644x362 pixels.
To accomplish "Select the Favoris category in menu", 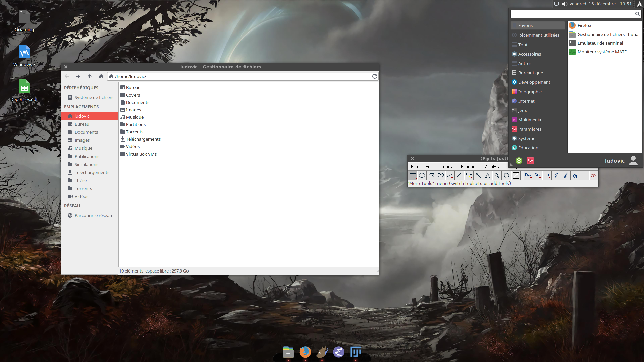I will pyautogui.click(x=538, y=25).
